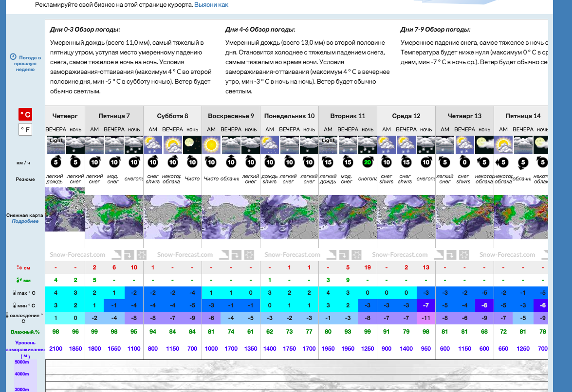Select the 'Среда 12' day header

pyautogui.click(x=406, y=116)
